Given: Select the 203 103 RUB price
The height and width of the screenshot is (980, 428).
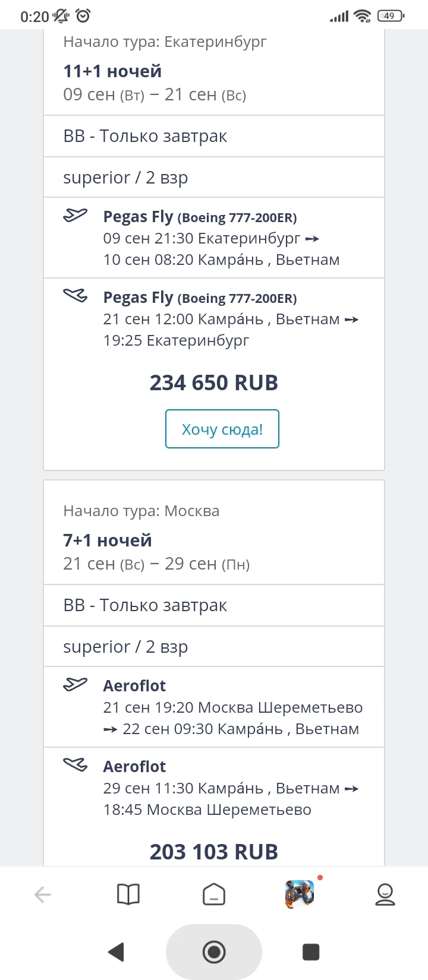Looking at the screenshot, I should 214,852.
